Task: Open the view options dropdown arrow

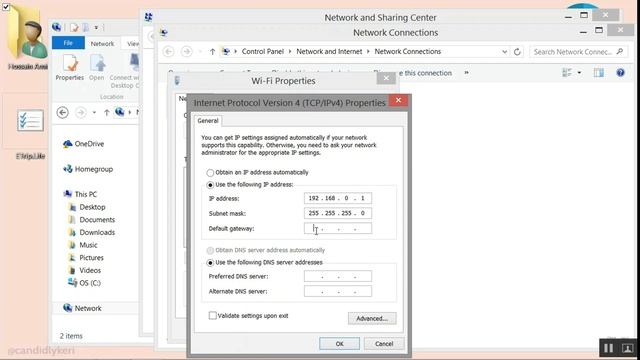Action: 579,73
